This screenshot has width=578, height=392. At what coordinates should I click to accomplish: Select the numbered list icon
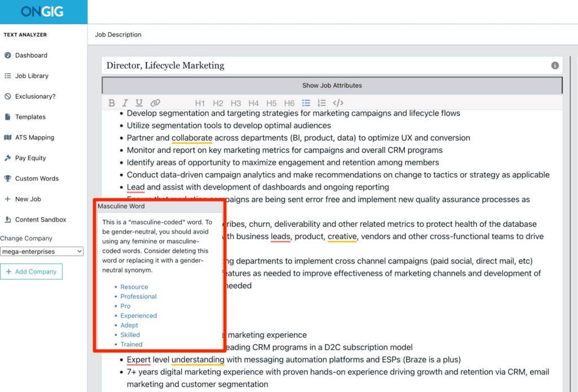click(322, 103)
